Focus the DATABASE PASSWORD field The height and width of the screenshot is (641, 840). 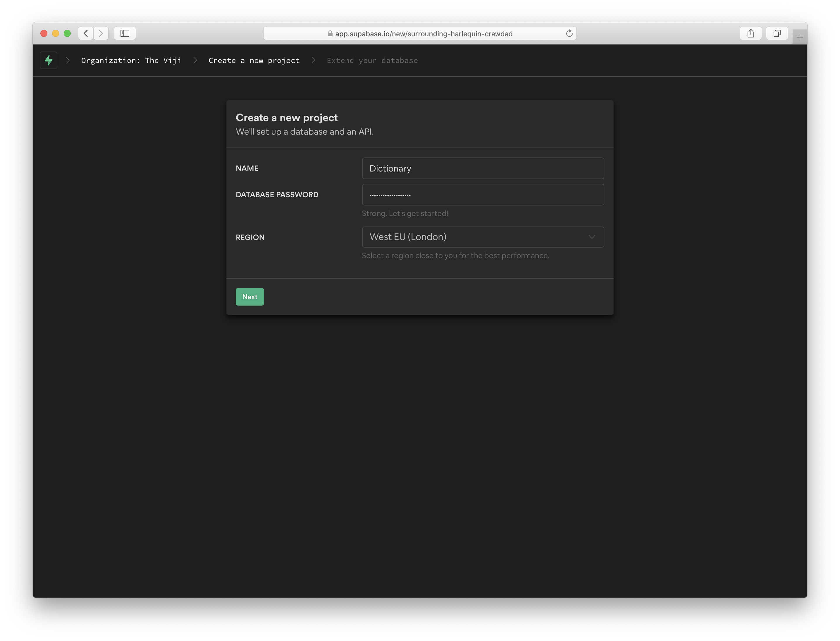point(482,195)
